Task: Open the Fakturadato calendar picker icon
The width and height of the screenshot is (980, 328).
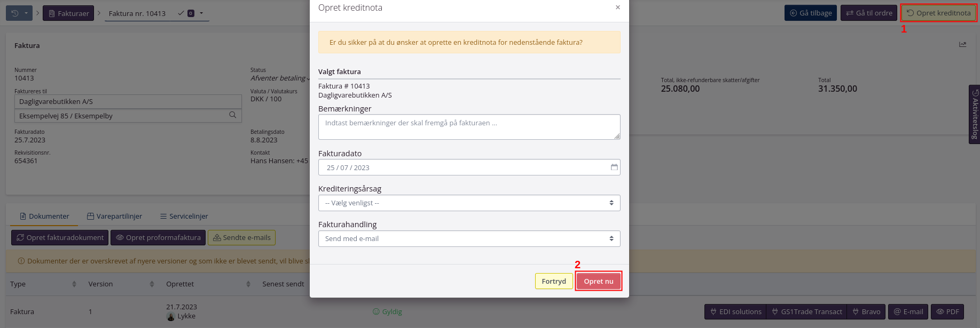Action: tap(614, 167)
